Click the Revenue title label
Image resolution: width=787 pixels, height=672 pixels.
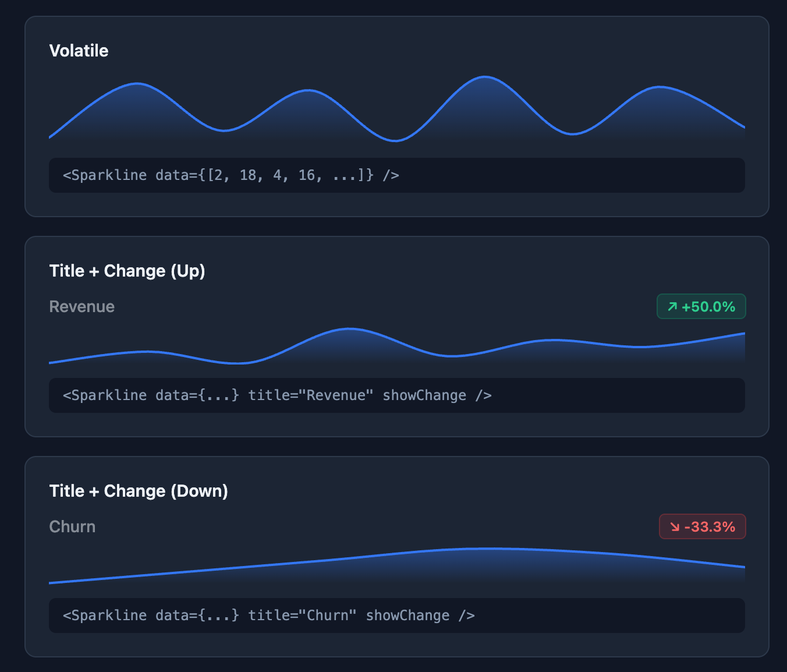(81, 306)
